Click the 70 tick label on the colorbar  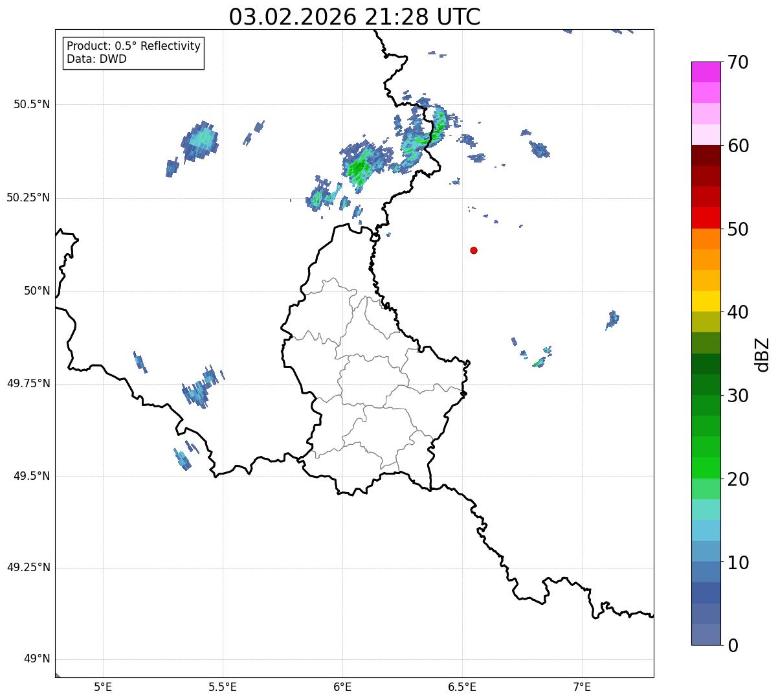coord(739,62)
